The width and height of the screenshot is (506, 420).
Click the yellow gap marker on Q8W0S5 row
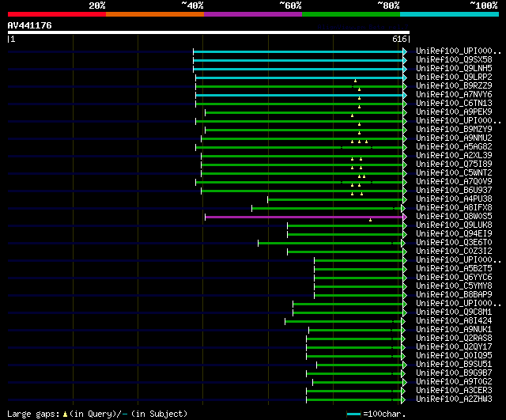pyautogui.click(x=371, y=220)
